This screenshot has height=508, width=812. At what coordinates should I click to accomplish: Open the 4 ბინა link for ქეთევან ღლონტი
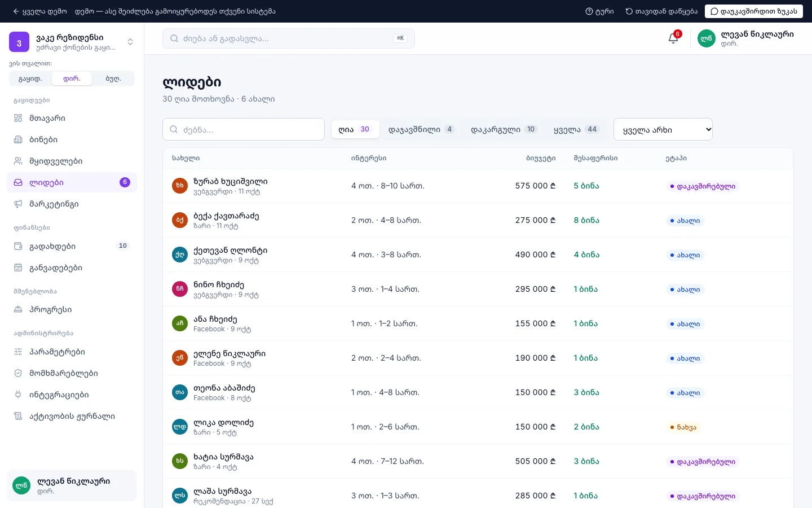(x=586, y=255)
